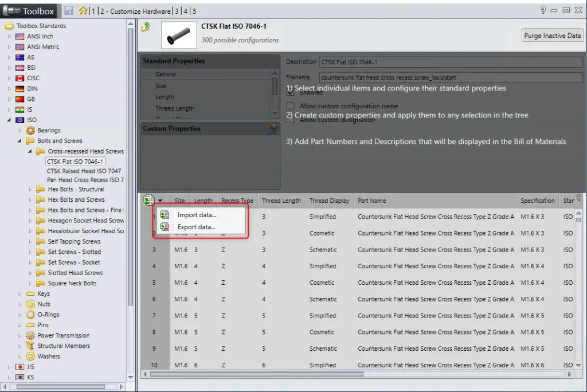Click the Keys icon in the ISO tree

30,293
